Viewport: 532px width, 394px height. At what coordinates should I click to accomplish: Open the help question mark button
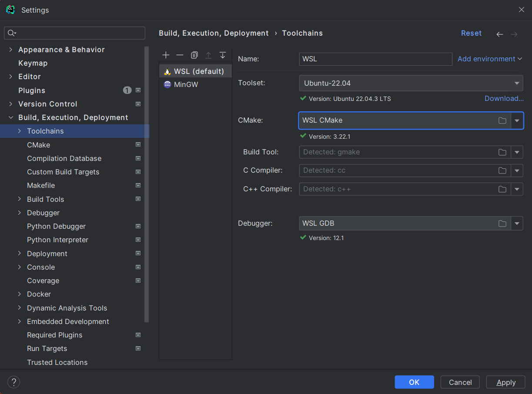tap(14, 382)
